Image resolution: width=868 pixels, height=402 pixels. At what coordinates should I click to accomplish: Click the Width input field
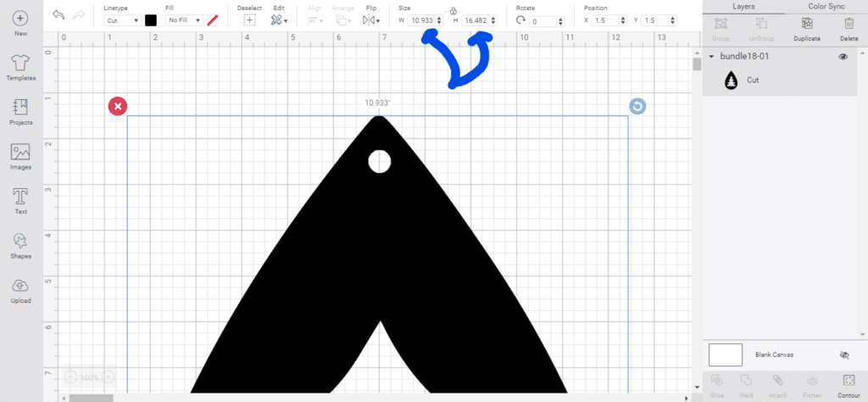point(421,21)
